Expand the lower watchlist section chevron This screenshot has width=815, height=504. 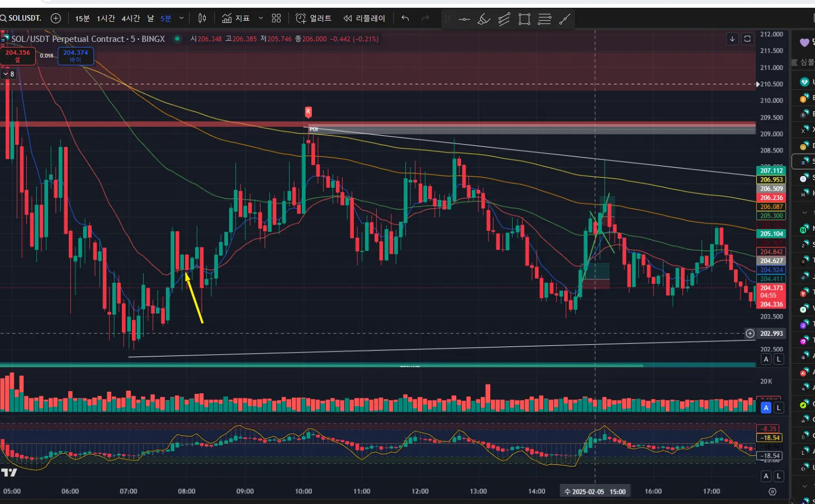[x=804, y=486]
